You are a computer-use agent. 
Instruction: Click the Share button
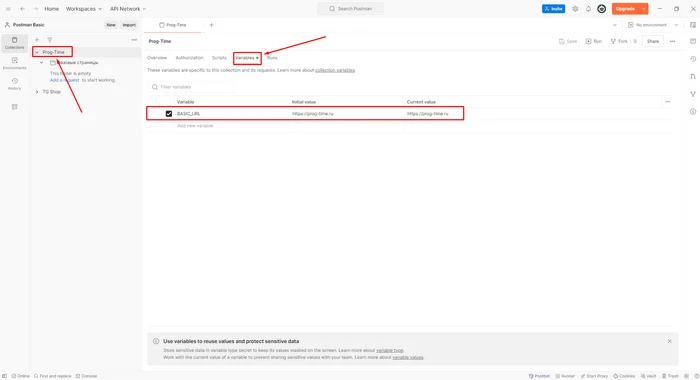[x=653, y=41]
